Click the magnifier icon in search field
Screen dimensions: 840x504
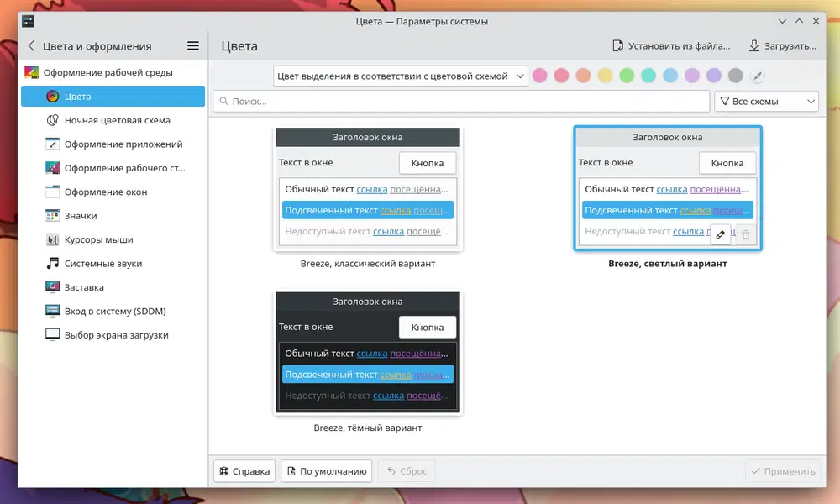point(224,102)
